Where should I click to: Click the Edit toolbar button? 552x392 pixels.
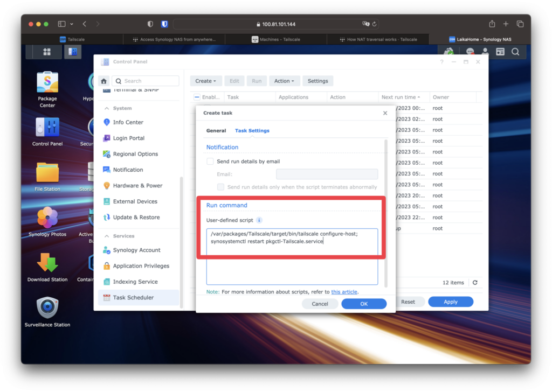[234, 81]
